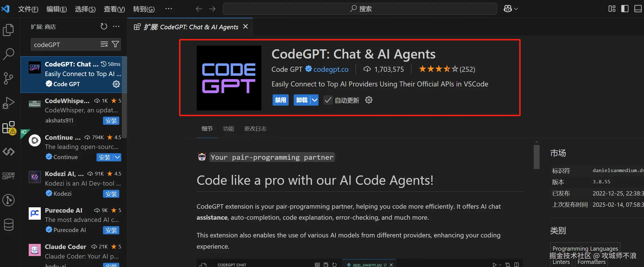Screen dimensions: 644x267
Task: Select the Kodezi AI extension list item
Action: pyautogui.click(x=74, y=184)
